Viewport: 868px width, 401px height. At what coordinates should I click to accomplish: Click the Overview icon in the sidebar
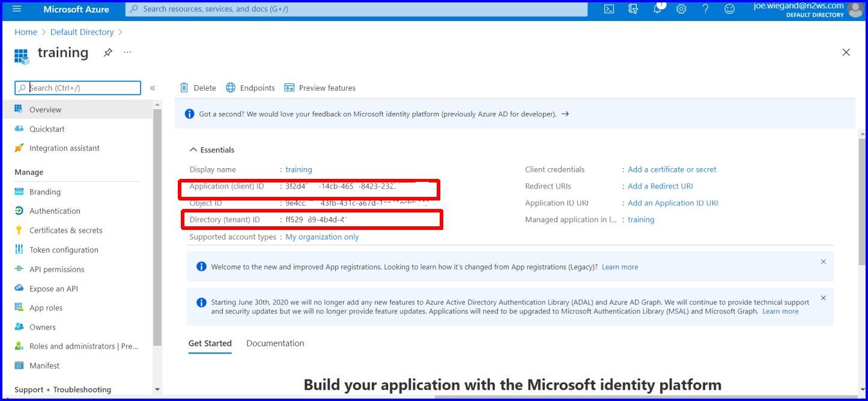click(19, 109)
